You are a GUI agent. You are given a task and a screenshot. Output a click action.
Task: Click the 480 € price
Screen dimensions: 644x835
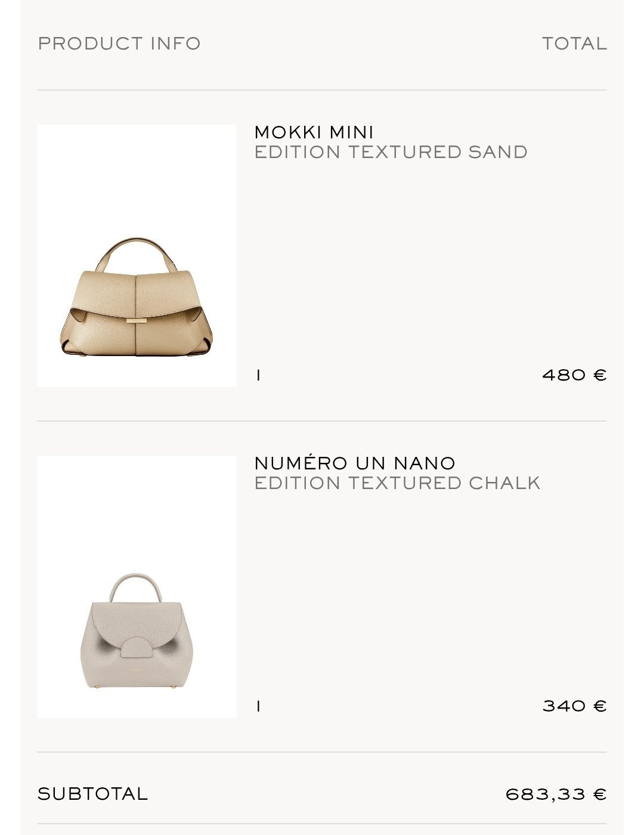[574, 375]
